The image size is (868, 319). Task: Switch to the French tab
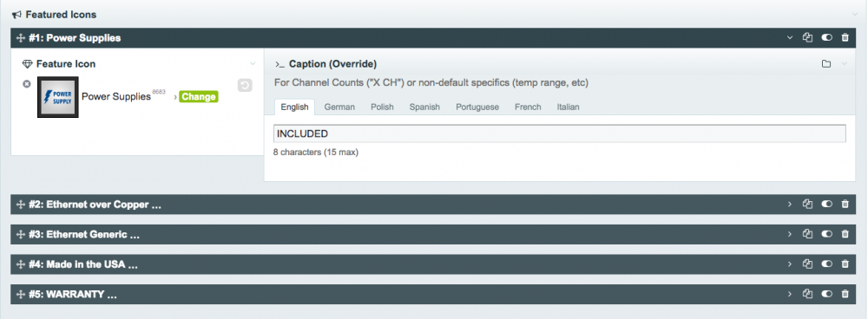tap(528, 107)
